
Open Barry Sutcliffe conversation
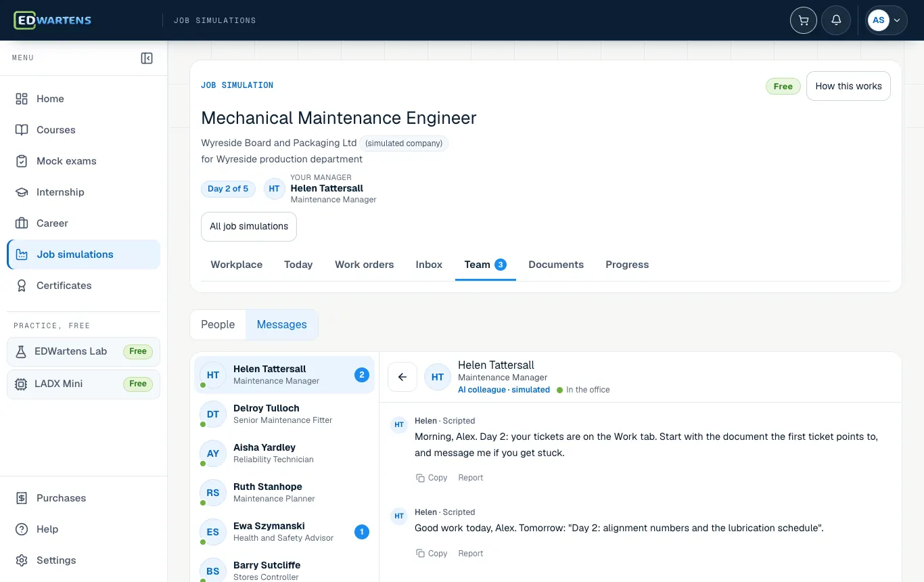pyautogui.click(x=284, y=570)
